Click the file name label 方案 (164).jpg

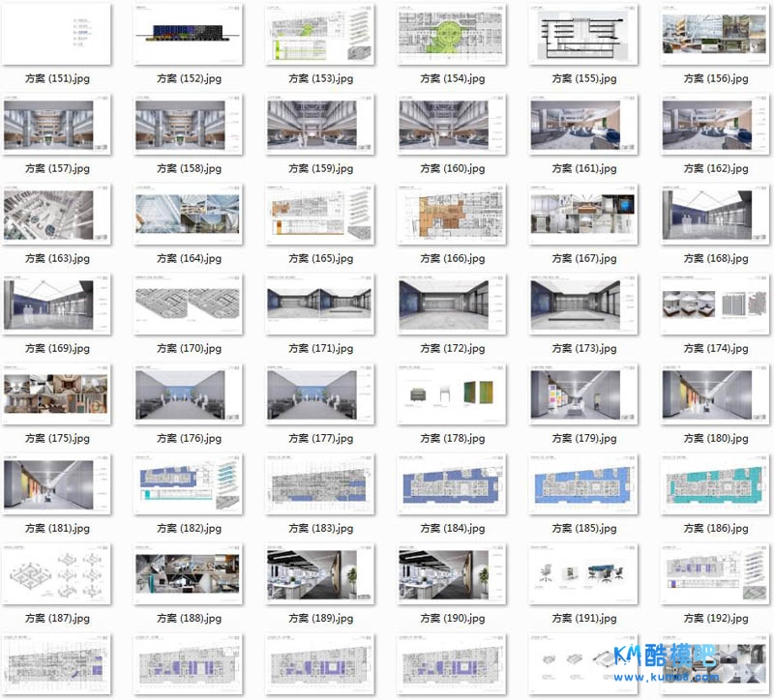pos(190,259)
